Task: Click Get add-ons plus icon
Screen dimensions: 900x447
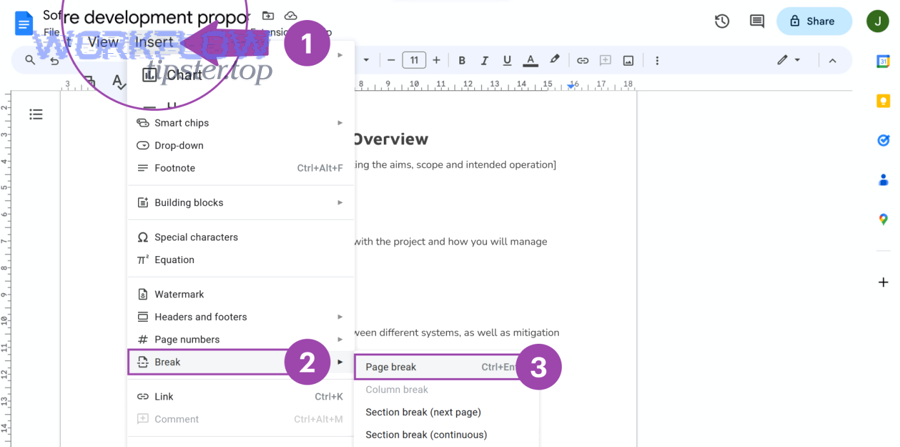Action: [883, 282]
